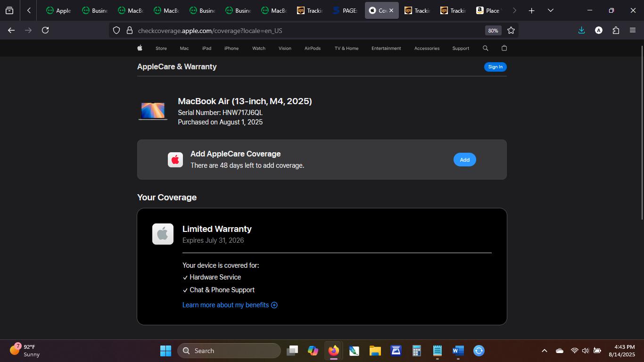Open TV & Home navigation item
Screen dimensions: 644x362
[x=347, y=48]
